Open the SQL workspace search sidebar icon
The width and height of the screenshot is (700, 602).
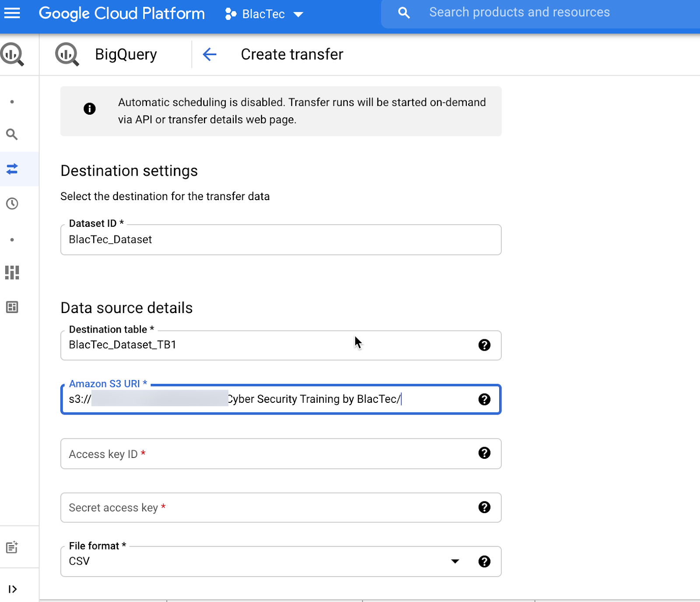12,134
